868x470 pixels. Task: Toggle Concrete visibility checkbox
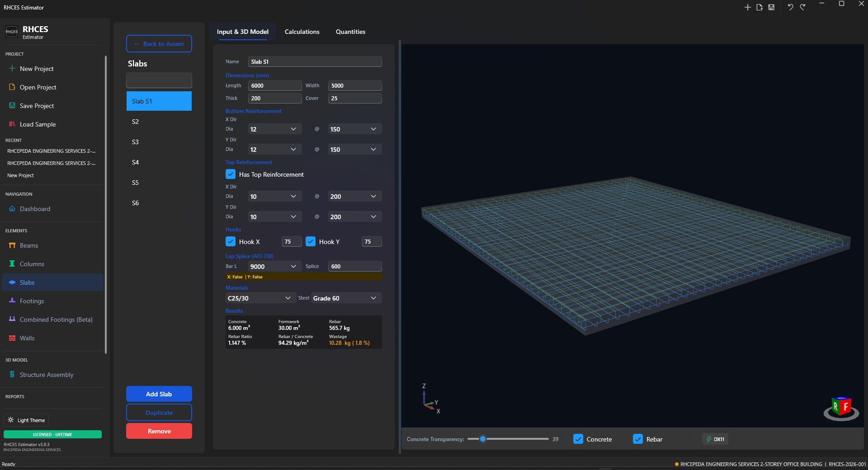pos(578,439)
